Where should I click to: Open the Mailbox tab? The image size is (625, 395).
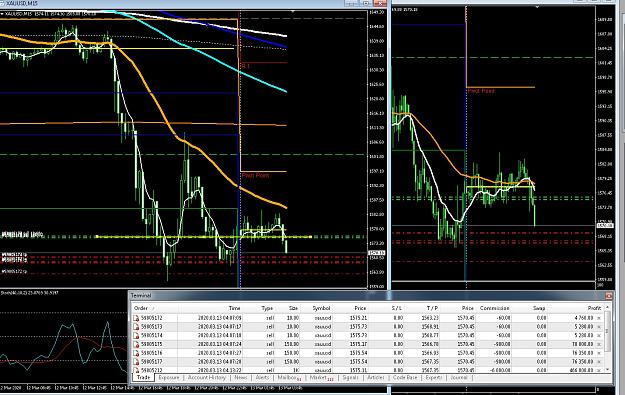click(x=289, y=377)
